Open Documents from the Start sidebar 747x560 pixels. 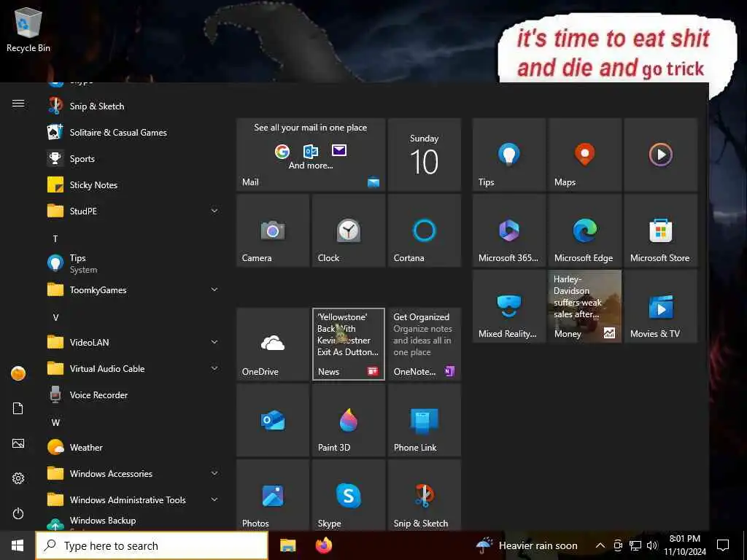(18, 408)
